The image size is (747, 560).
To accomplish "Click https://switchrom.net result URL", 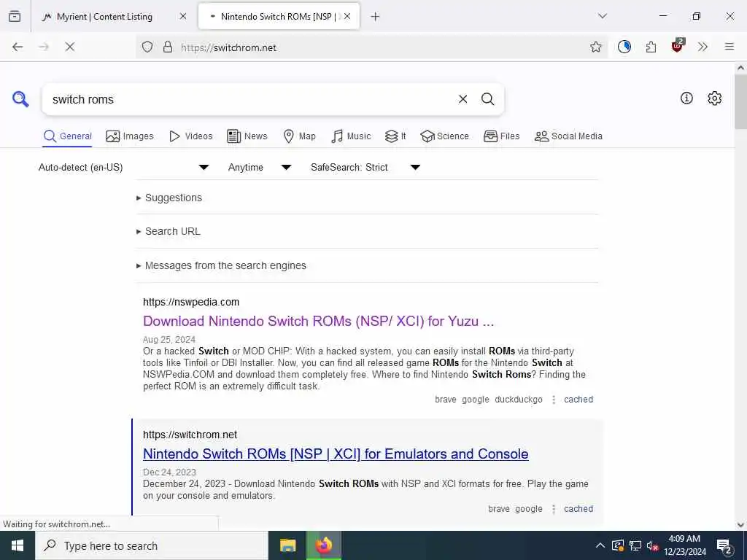I will click(x=190, y=435).
